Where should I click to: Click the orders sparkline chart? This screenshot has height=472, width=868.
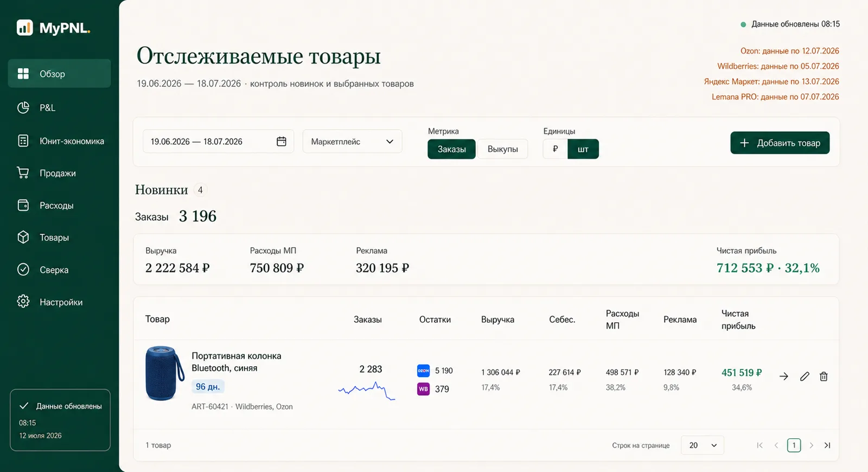(x=367, y=390)
